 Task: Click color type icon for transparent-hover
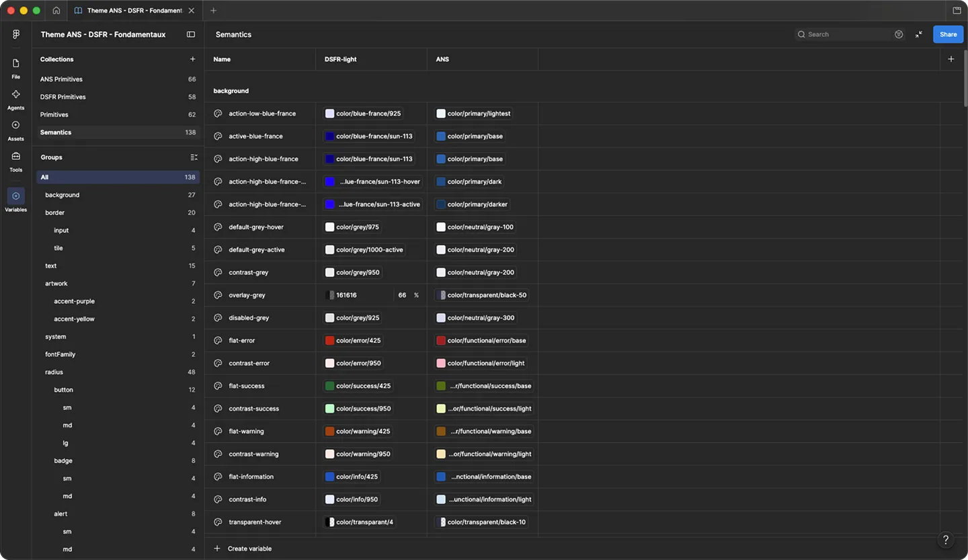pos(218,522)
